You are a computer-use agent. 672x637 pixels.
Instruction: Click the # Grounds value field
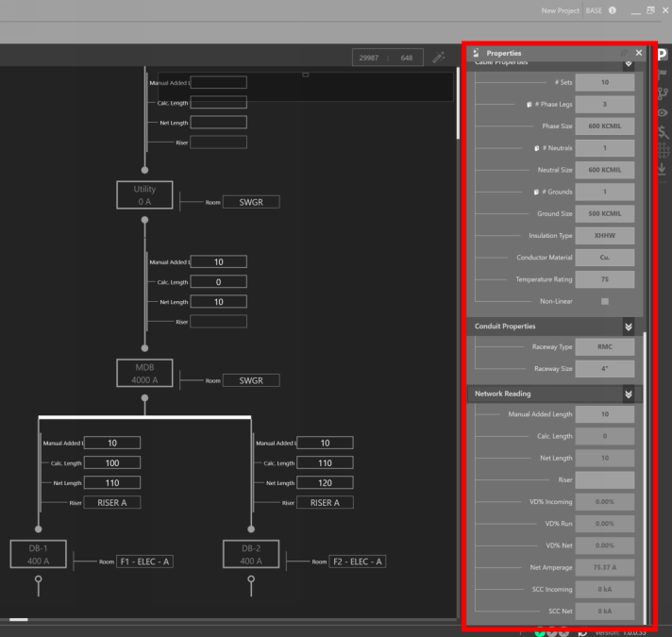pos(605,192)
